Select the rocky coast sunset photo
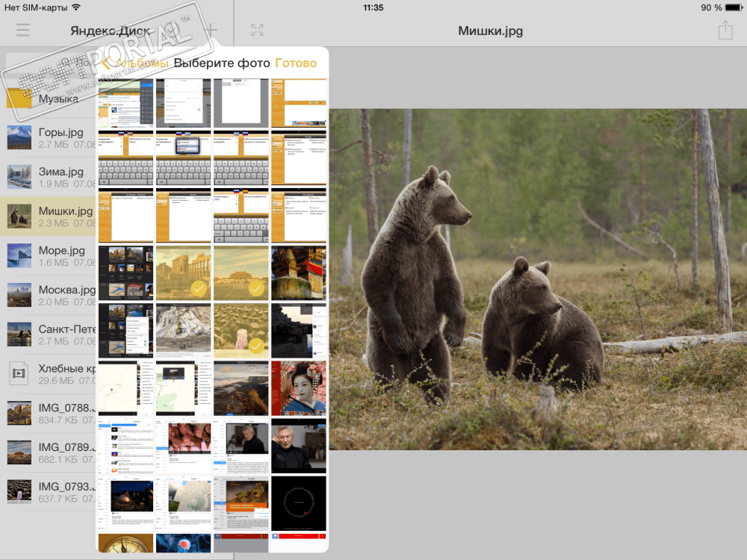The height and width of the screenshot is (560, 747). pyautogui.click(x=241, y=388)
